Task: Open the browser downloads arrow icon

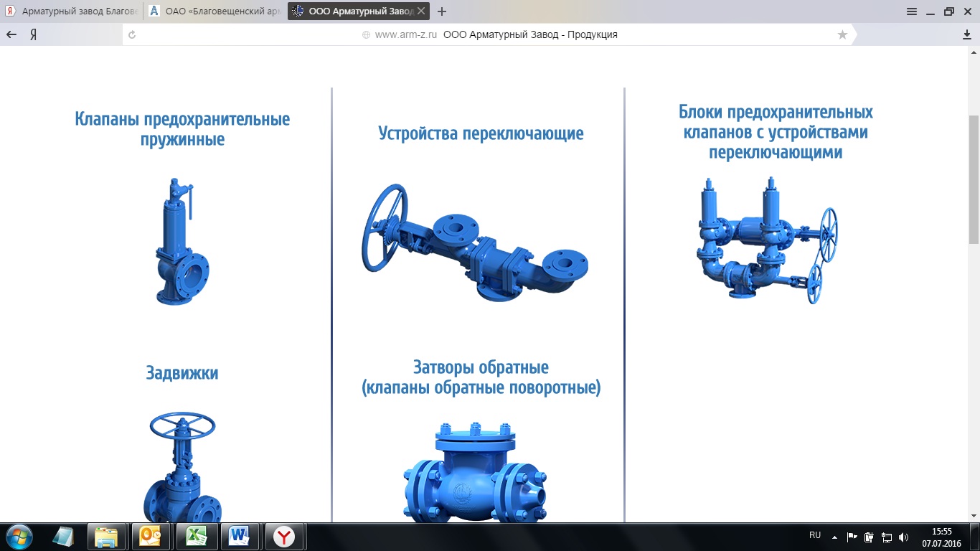Action: point(966,34)
